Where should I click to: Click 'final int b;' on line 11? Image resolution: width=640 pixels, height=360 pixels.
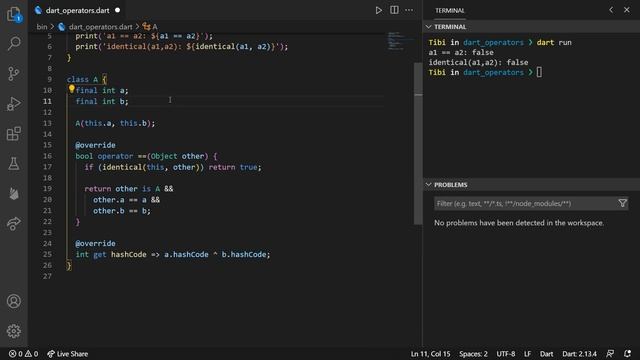[x=102, y=101]
